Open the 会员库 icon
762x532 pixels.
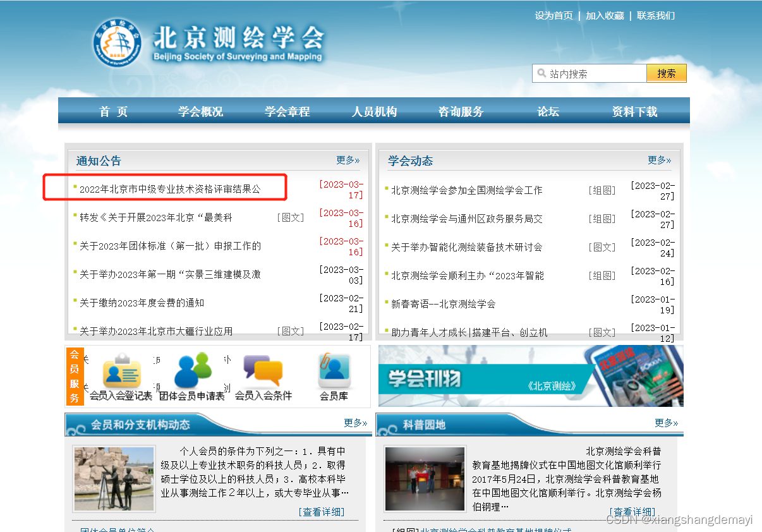tap(334, 371)
